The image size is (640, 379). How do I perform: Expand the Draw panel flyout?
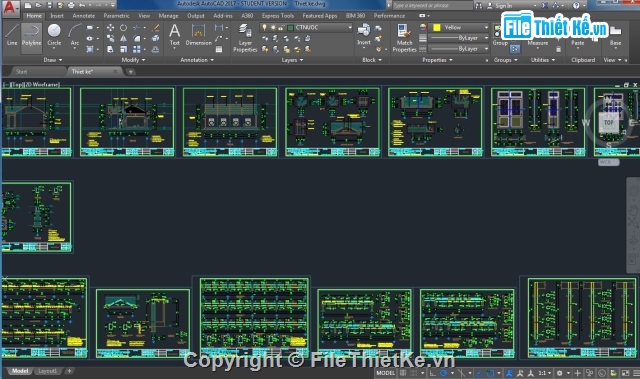click(x=53, y=60)
